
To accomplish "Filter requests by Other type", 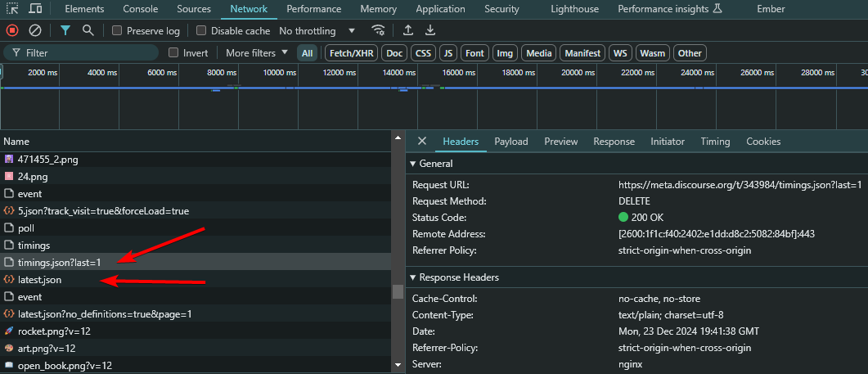I will coord(690,53).
